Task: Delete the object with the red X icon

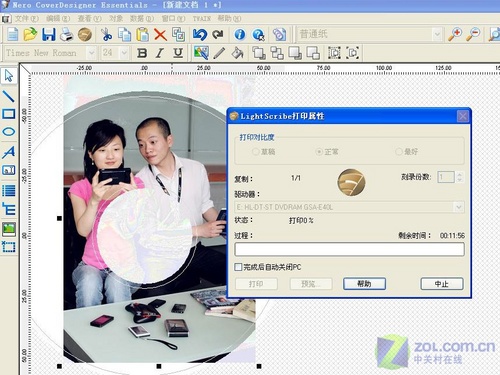Action: click(160, 34)
